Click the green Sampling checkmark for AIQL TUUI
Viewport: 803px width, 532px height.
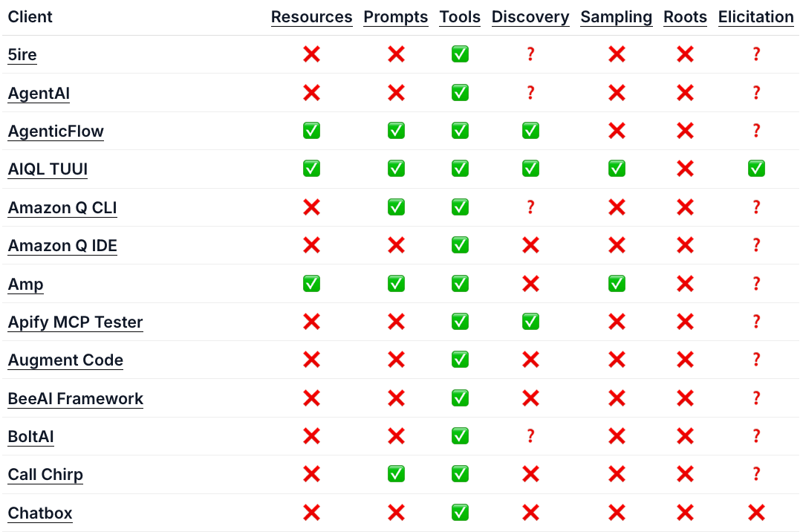pos(617,169)
